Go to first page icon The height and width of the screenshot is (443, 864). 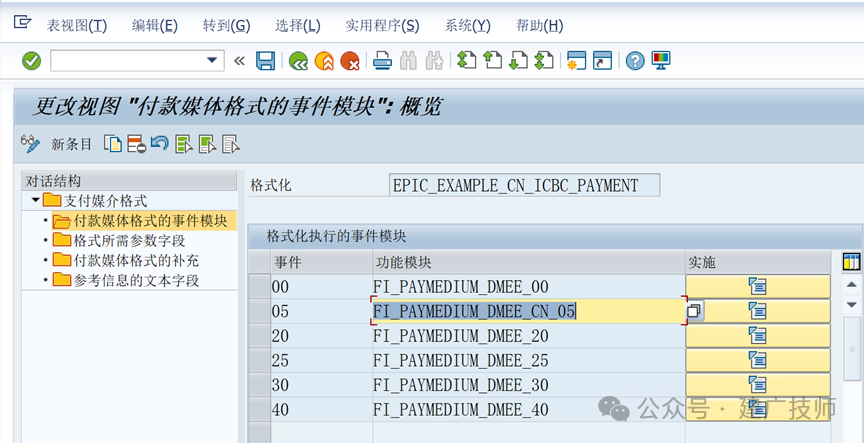click(x=466, y=61)
